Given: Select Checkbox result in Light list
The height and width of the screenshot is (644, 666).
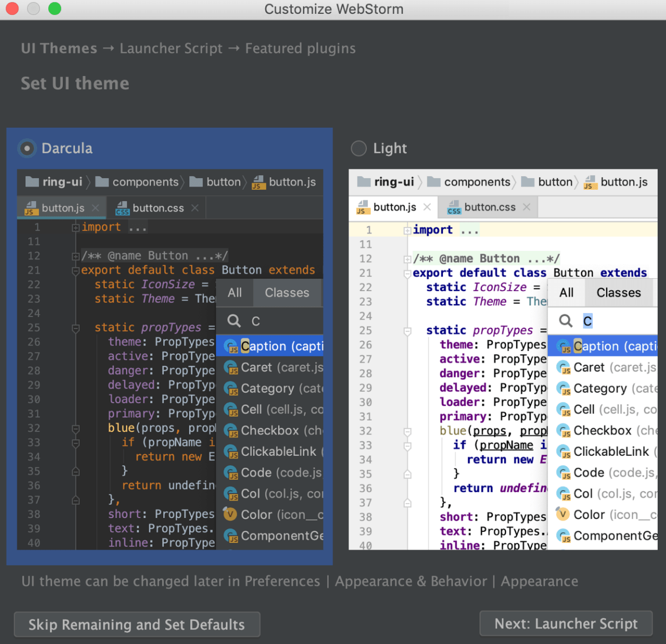Looking at the screenshot, I should click(603, 431).
